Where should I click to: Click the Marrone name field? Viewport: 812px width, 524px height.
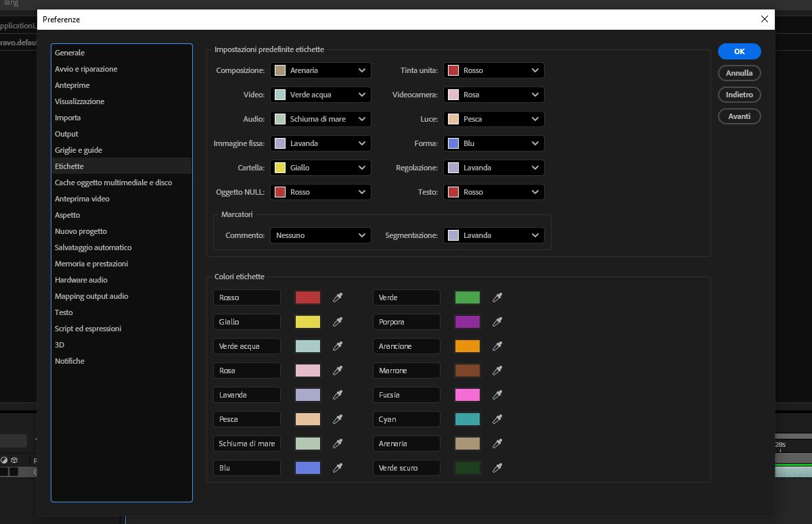407,371
